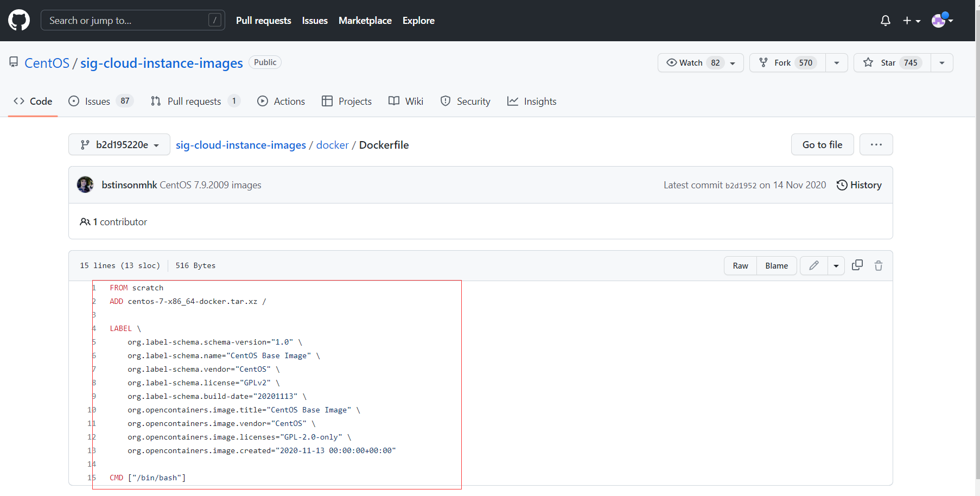980x496 pixels.
Task: Open the Projects tab
Action: [x=347, y=101]
